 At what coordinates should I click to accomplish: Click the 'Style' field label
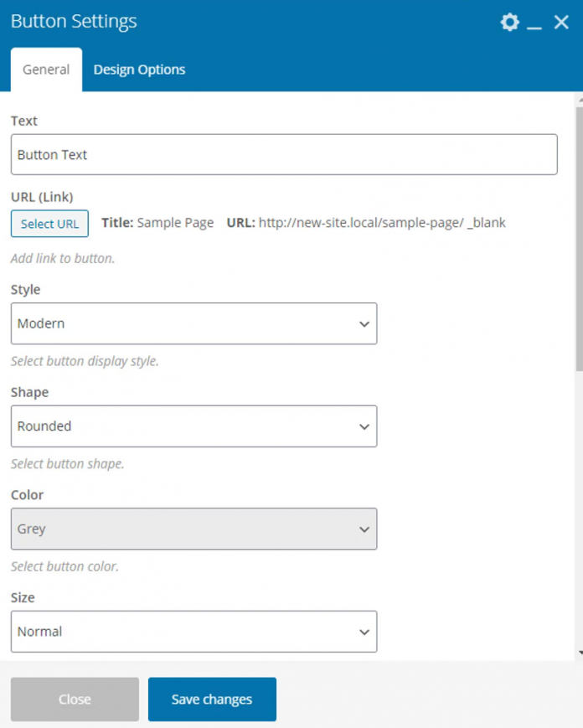pos(25,290)
